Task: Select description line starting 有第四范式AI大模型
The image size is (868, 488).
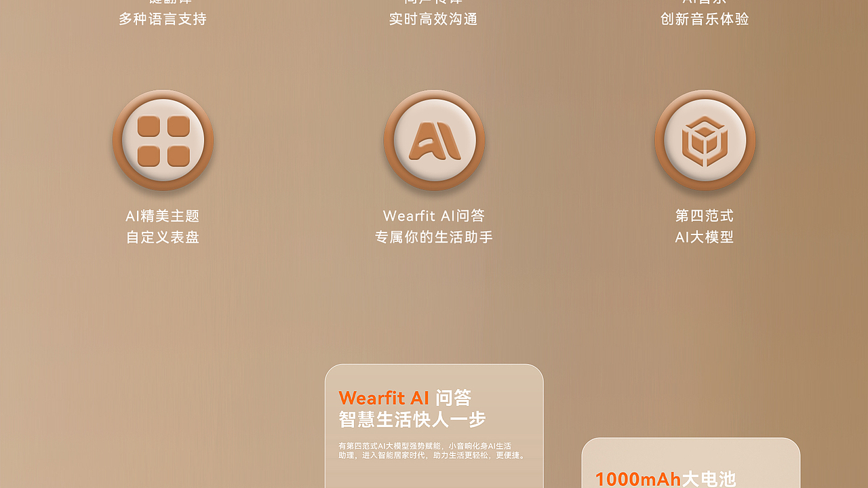Action: click(x=425, y=446)
